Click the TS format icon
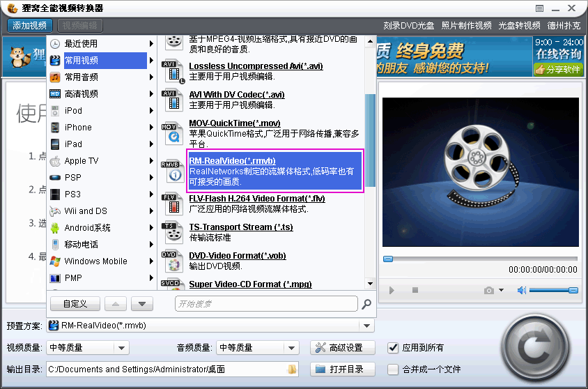588x389 pixels. [173, 233]
